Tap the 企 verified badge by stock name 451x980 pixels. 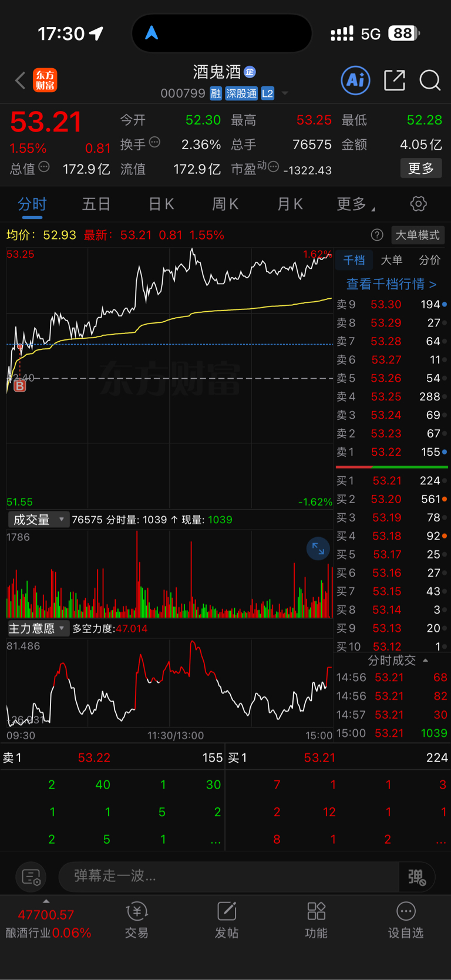(x=250, y=72)
